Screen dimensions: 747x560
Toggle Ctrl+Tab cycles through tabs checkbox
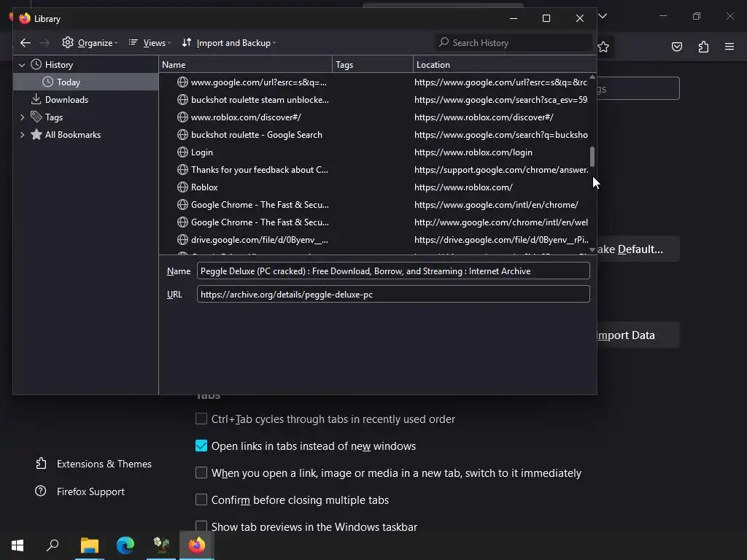coord(201,419)
